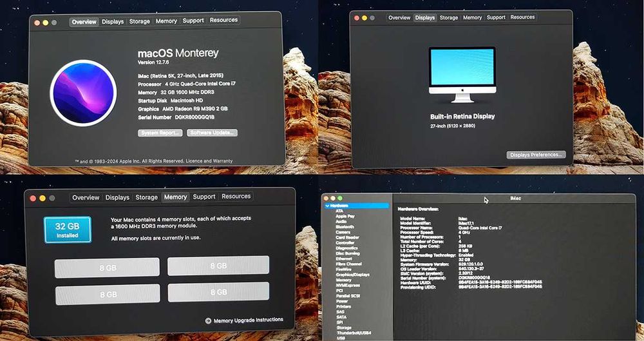Select Storage in System Report sidebar
This screenshot has width=644, height=341.
(x=344, y=328)
